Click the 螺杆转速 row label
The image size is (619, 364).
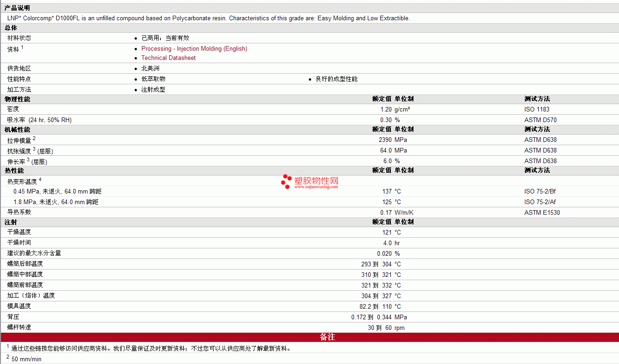(x=19, y=328)
